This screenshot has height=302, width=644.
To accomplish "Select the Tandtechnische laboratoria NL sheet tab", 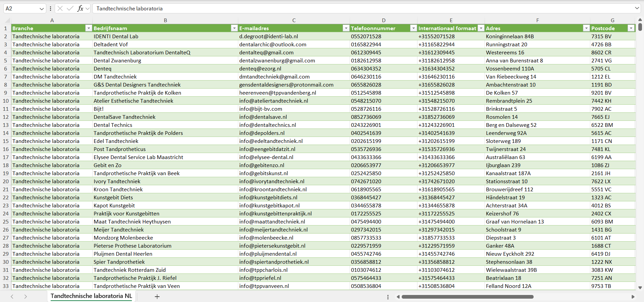I will 91,296.
